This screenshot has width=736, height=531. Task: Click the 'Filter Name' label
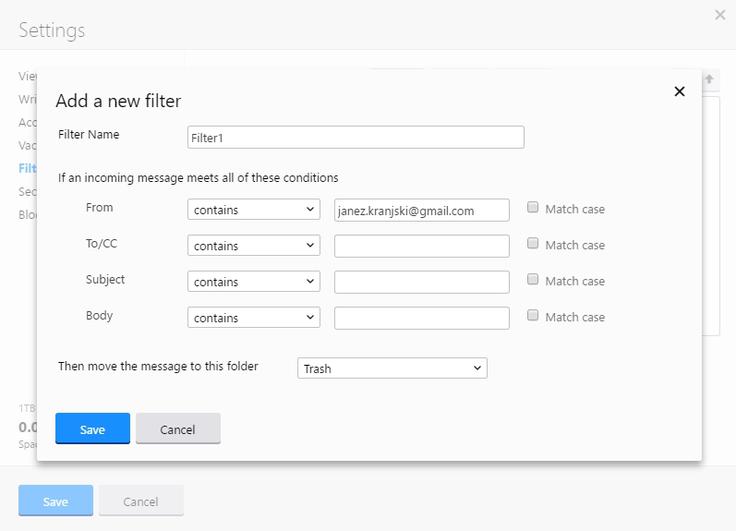pyautogui.click(x=89, y=134)
